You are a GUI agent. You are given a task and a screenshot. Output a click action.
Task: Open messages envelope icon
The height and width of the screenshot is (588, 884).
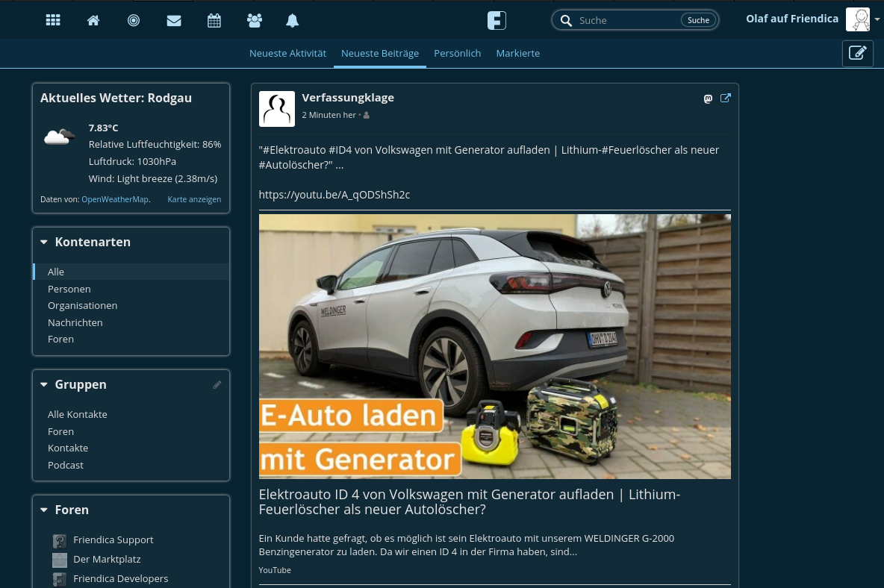(x=174, y=20)
